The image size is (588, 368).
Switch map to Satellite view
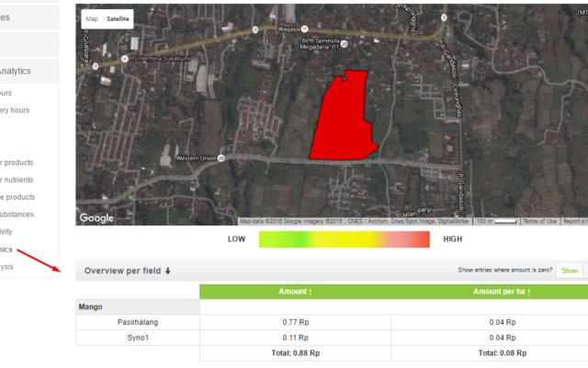(118, 18)
